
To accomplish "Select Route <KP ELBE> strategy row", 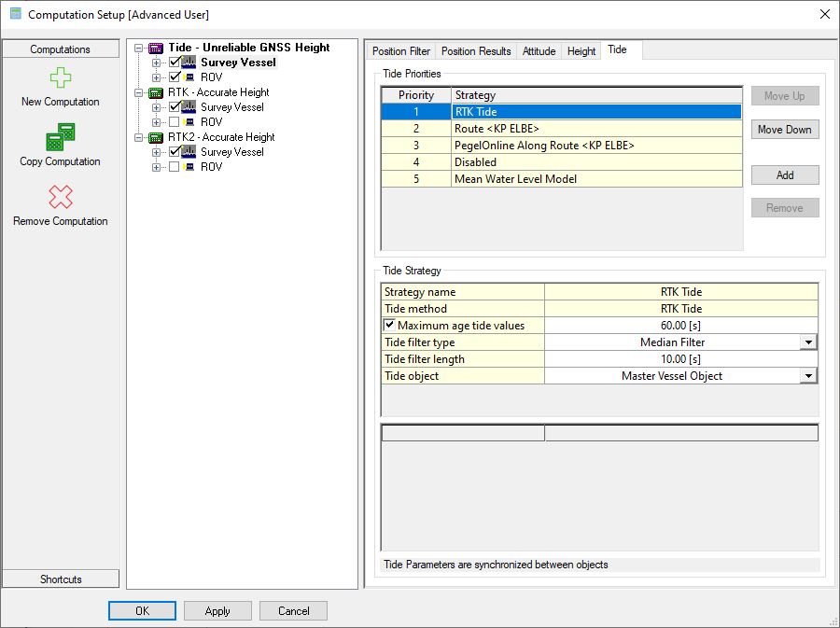I will (562, 129).
